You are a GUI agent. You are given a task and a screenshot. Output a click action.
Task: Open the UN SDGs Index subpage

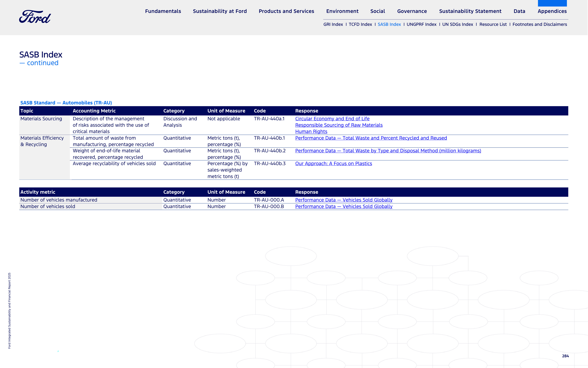pyautogui.click(x=457, y=24)
